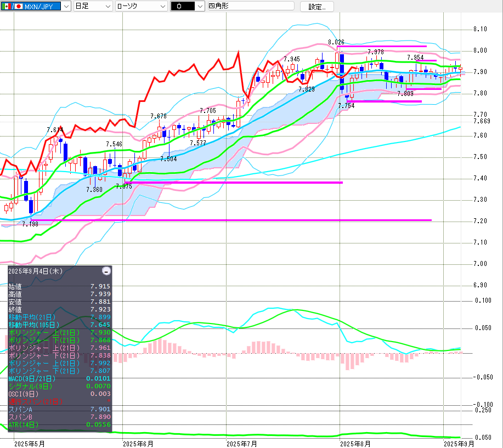The width and height of the screenshot is (503, 448).
Task: Click the 2025年7月 date axis label
Action: pos(242,444)
